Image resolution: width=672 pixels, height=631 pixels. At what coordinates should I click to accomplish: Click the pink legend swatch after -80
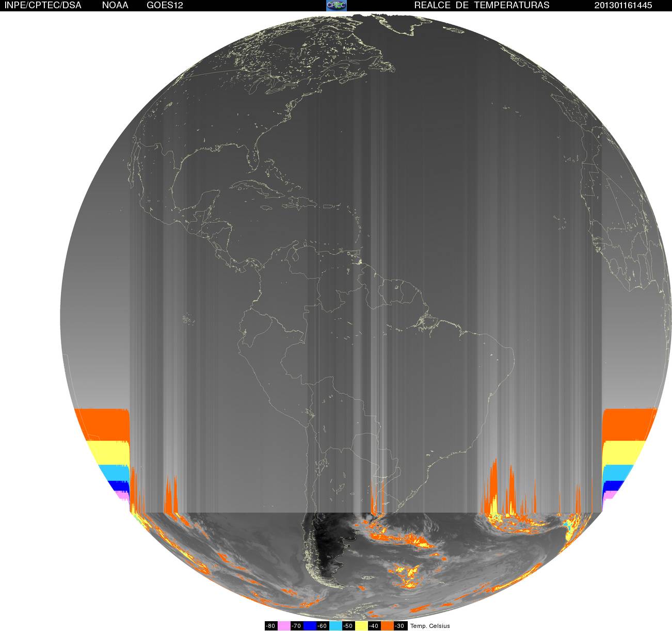click(284, 626)
